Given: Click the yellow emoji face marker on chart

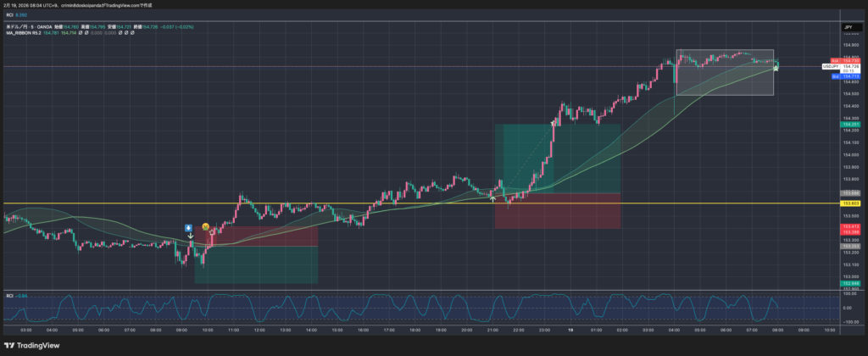Looking at the screenshot, I should tap(205, 227).
